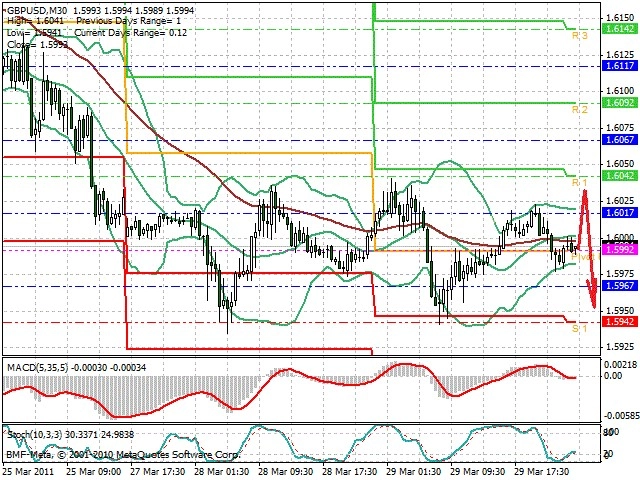Viewport: 640px width, 480px height.
Task: Select the green 1.6092 level tag
Action: [619, 103]
